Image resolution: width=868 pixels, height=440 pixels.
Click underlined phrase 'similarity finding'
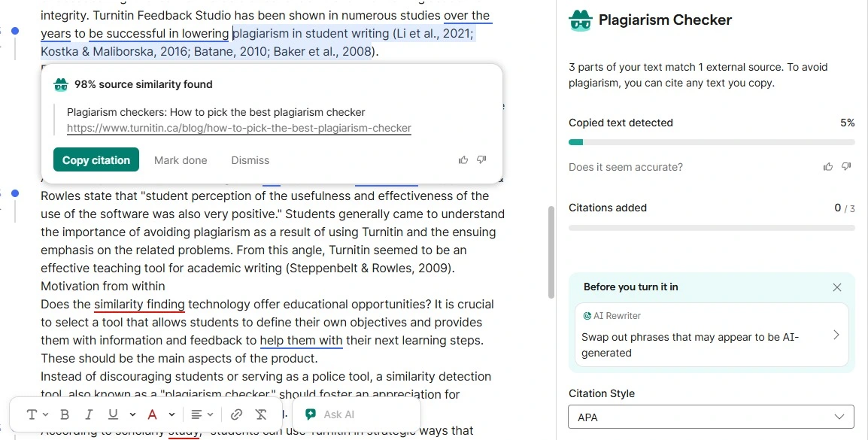pos(139,305)
